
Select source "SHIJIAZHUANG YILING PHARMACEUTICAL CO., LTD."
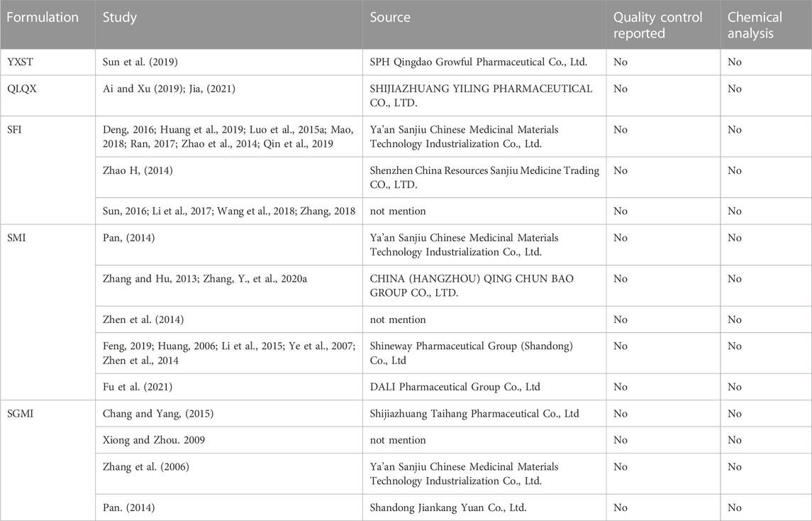[481, 96]
